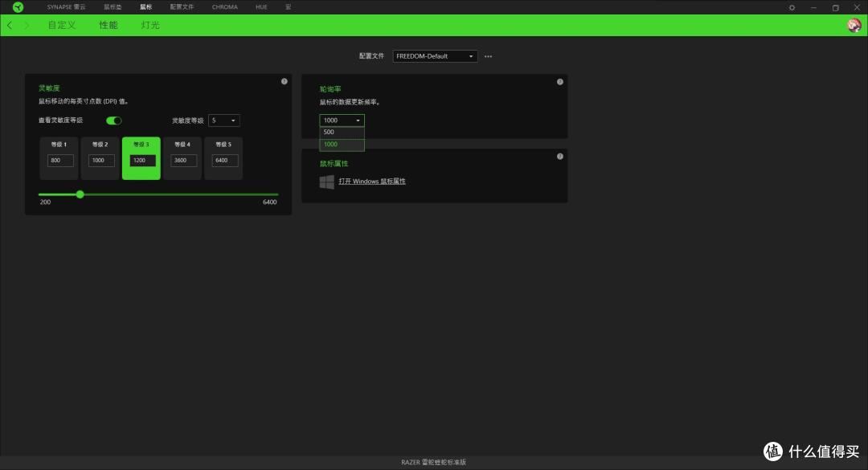Select the 等级 2 DPI stage
Screen dimensions: 868x470
click(x=100, y=158)
